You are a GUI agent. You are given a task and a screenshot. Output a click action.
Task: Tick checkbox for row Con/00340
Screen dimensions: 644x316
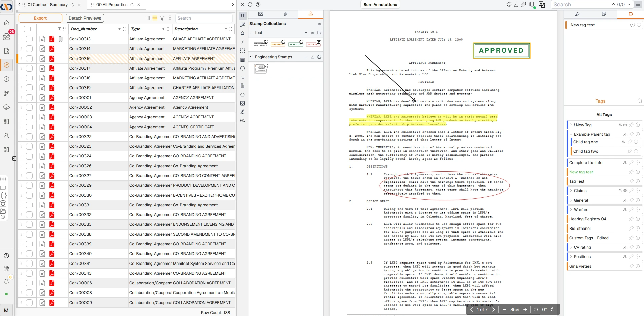(x=29, y=254)
